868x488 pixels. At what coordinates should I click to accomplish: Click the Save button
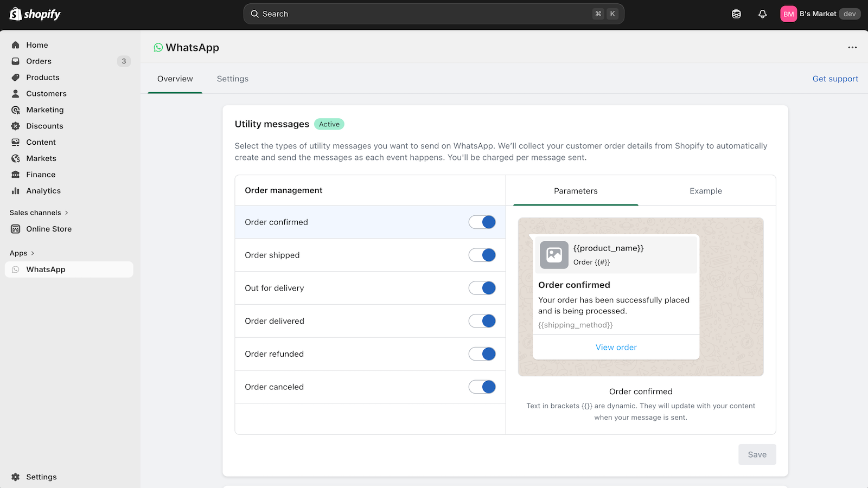[757, 454]
